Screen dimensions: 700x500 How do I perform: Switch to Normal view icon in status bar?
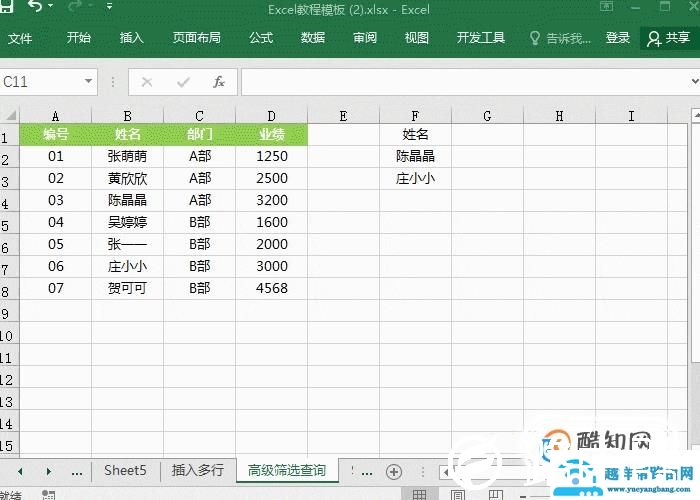pyautogui.click(x=419, y=495)
